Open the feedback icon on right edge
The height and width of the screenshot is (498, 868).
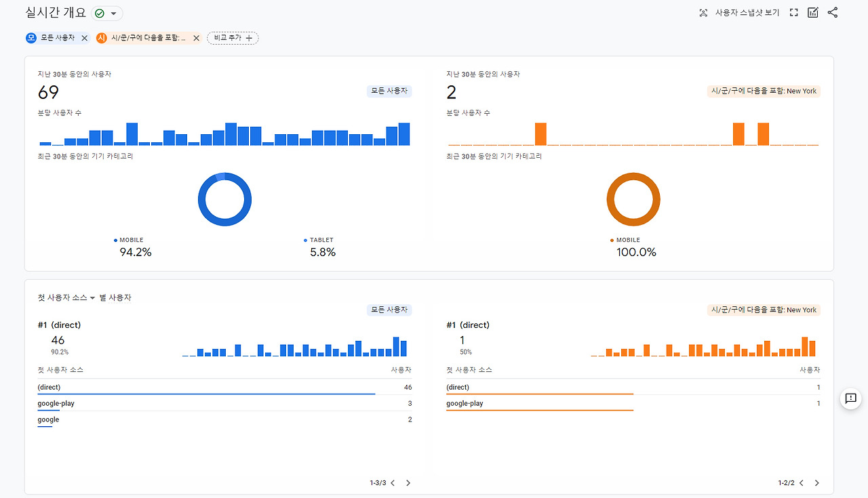851,398
